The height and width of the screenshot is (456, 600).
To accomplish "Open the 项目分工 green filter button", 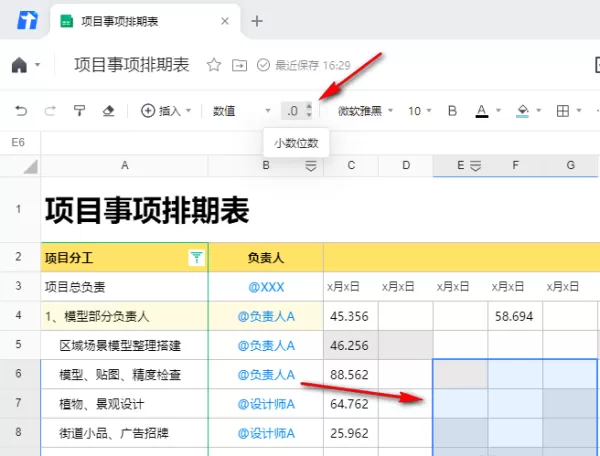I will pos(197,257).
